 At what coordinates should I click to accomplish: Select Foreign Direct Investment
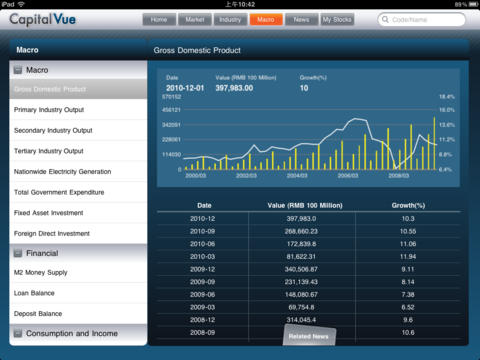(78, 233)
